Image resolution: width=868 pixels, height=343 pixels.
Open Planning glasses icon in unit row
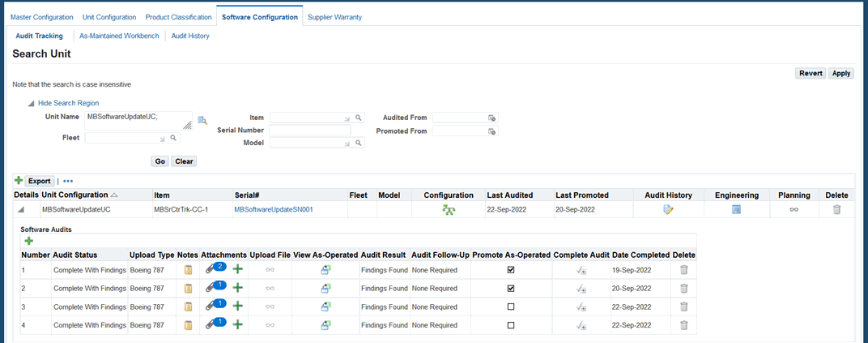pyautogui.click(x=794, y=209)
